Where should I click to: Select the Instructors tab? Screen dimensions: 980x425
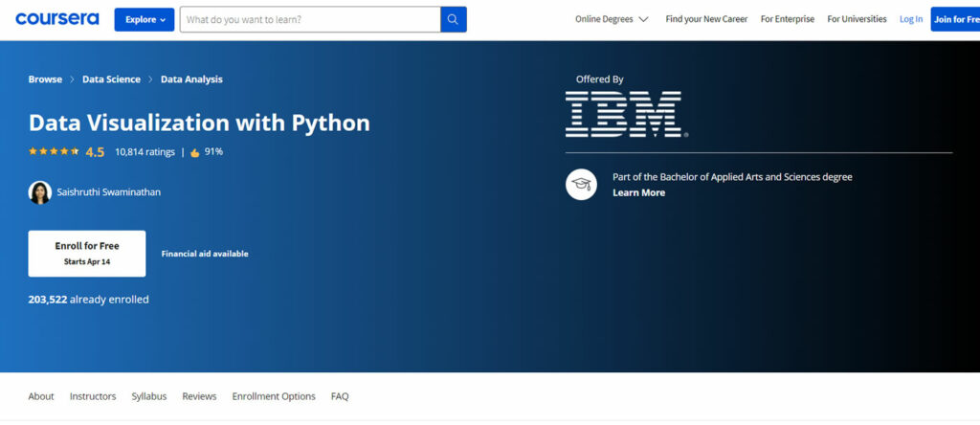pos(93,396)
